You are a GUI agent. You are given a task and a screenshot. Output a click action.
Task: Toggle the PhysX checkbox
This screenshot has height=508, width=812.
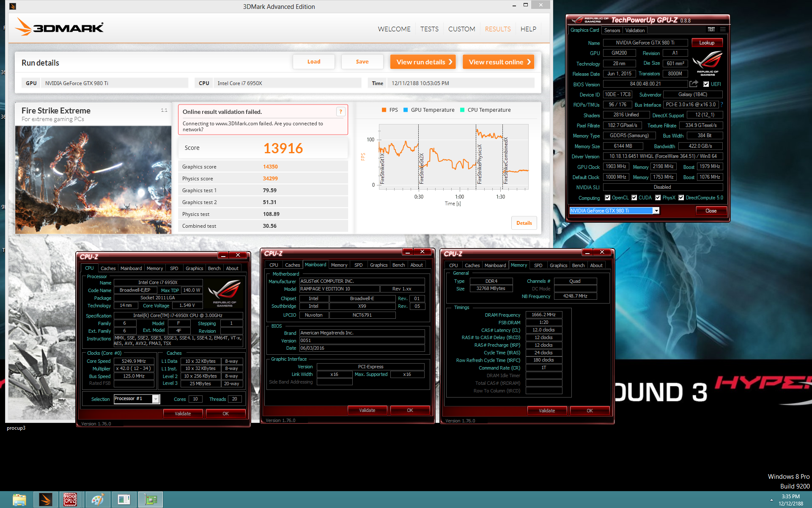[x=658, y=198]
